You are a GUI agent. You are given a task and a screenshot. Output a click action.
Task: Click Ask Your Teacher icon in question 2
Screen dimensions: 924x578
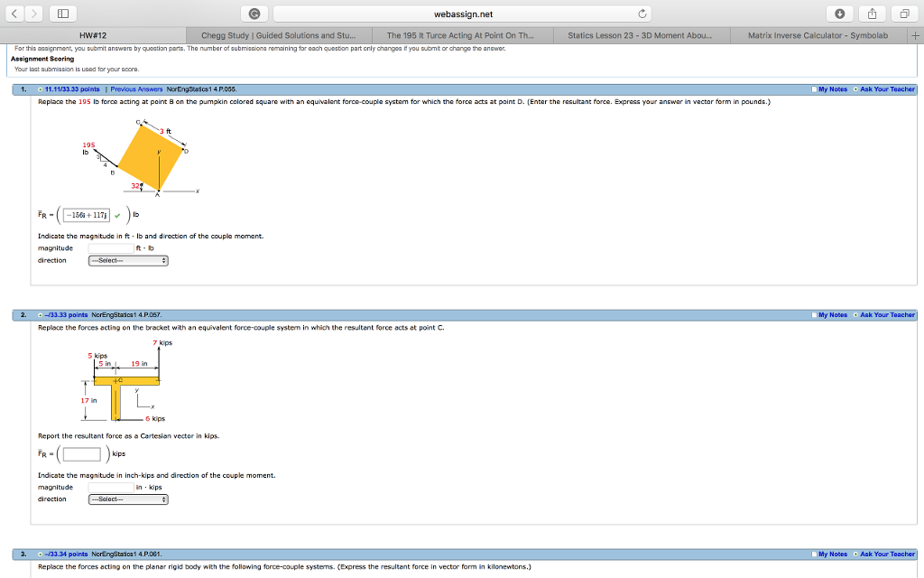(x=855, y=315)
